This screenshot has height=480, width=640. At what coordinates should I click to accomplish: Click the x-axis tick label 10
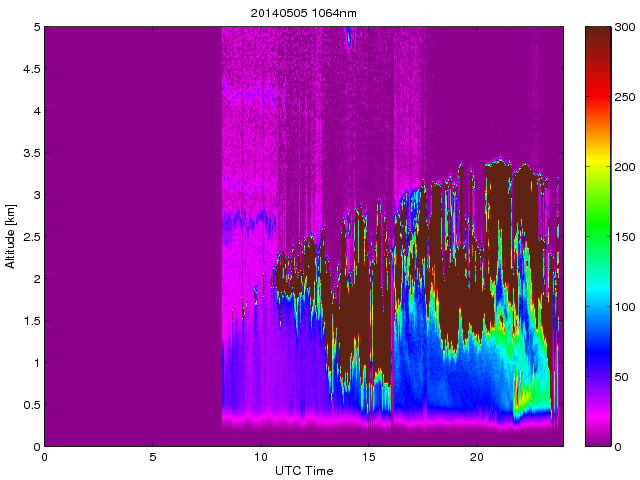coord(260,457)
